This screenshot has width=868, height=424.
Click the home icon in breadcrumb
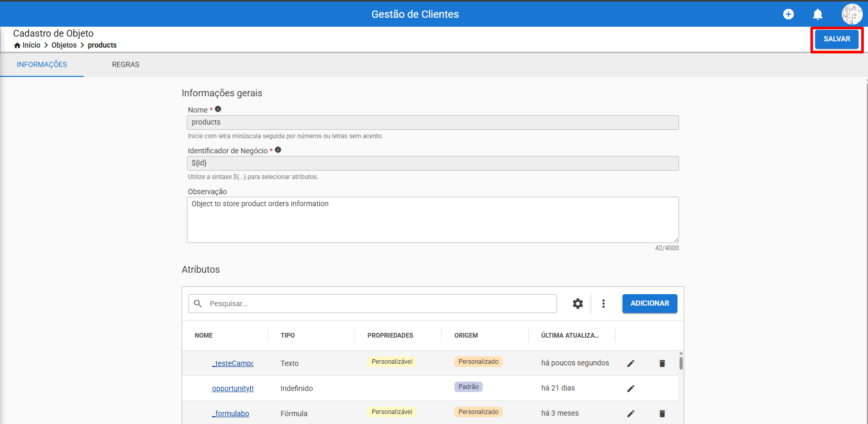(17, 45)
